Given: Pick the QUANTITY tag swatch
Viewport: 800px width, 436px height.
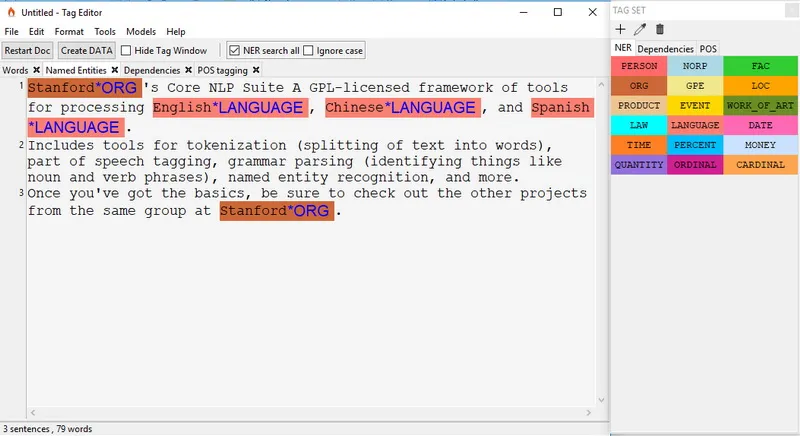Looking at the screenshot, I should [639, 165].
